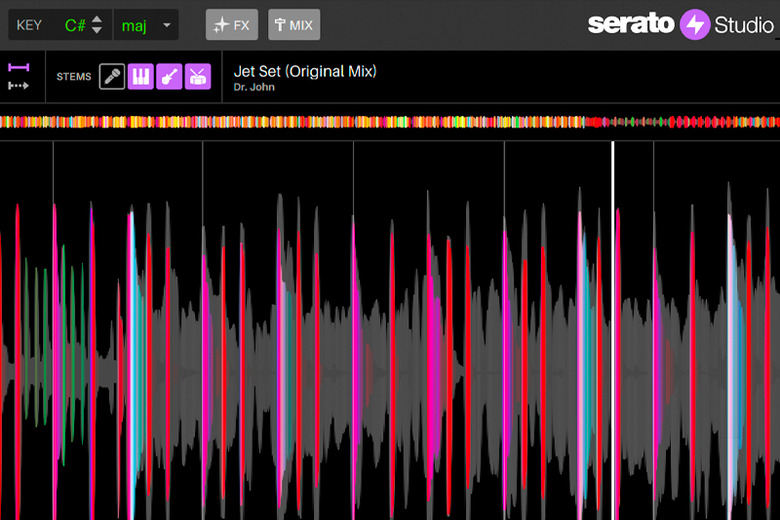
Task: Lower the key with the down arrow
Action: pos(97,31)
